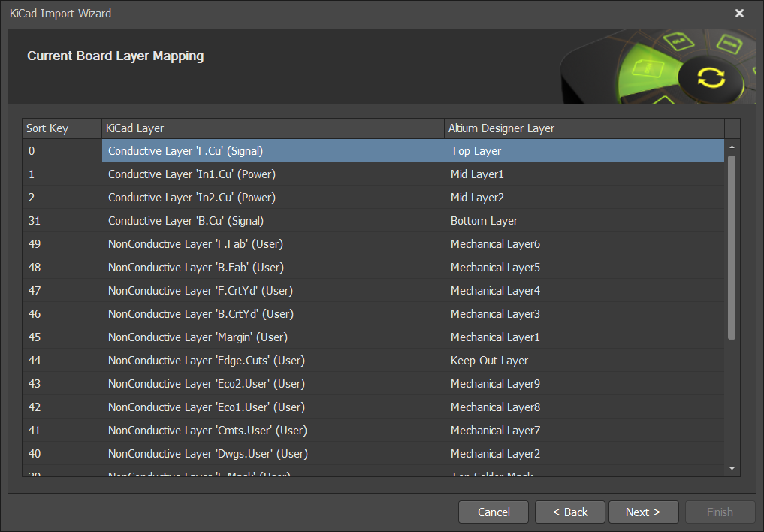
Task: Click the scrollbar down arrow
Action: click(731, 469)
